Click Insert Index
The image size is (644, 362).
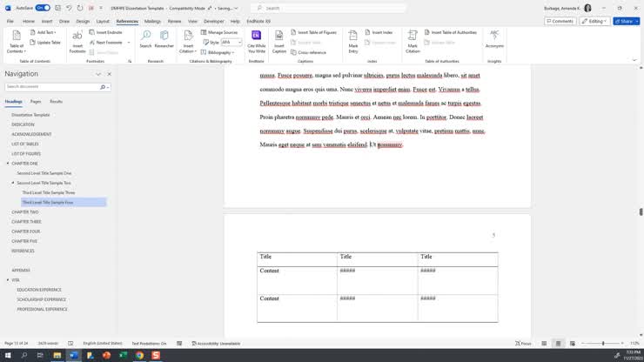tap(379, 32)
